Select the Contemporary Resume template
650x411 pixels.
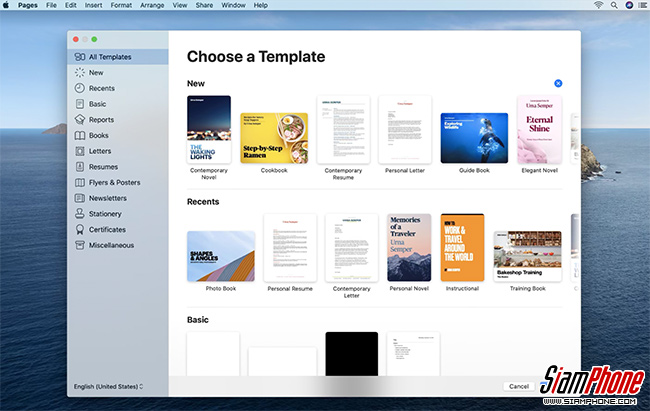point(343,129)
